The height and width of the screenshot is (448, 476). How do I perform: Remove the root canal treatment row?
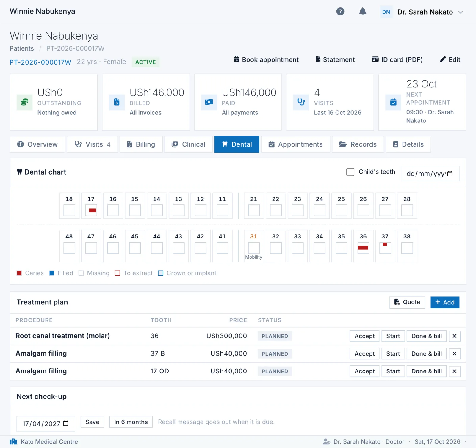coord(455,336)
